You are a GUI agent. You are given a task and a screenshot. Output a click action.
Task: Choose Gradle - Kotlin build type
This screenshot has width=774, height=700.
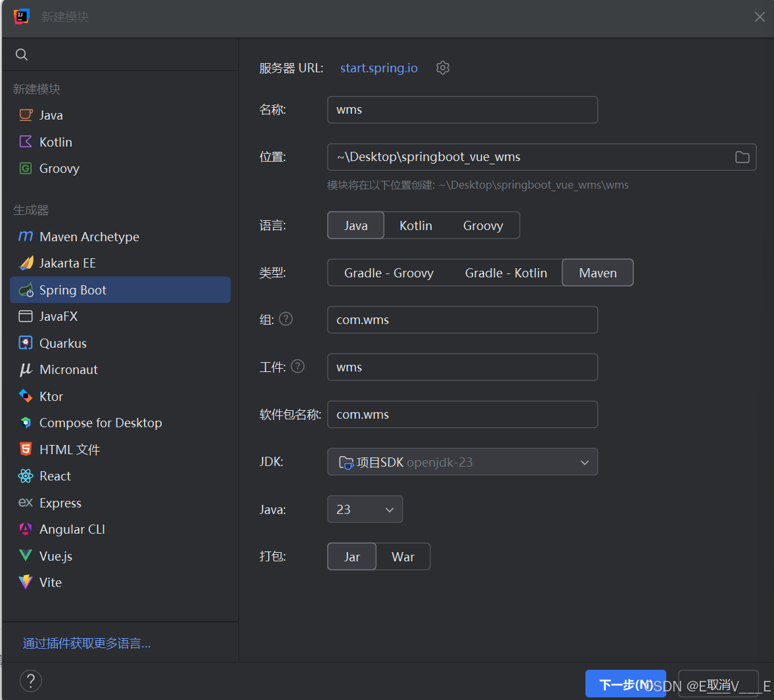pyautogui.click(x=506, y=273)
